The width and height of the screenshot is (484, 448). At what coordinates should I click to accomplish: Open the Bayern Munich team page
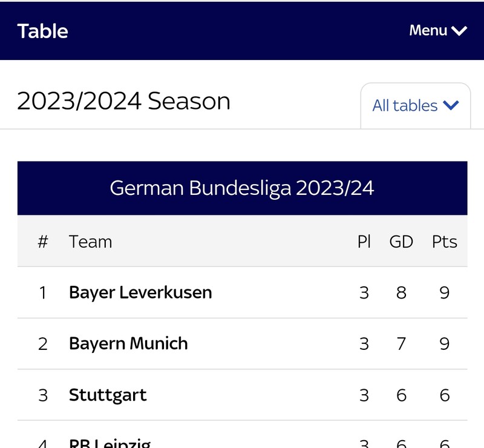coord(128,344)
